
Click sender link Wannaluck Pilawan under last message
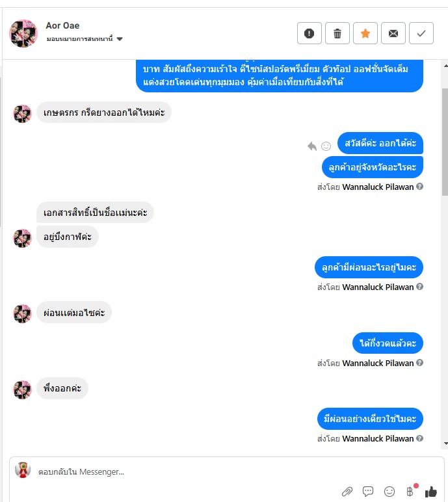[x=378, y=438]
